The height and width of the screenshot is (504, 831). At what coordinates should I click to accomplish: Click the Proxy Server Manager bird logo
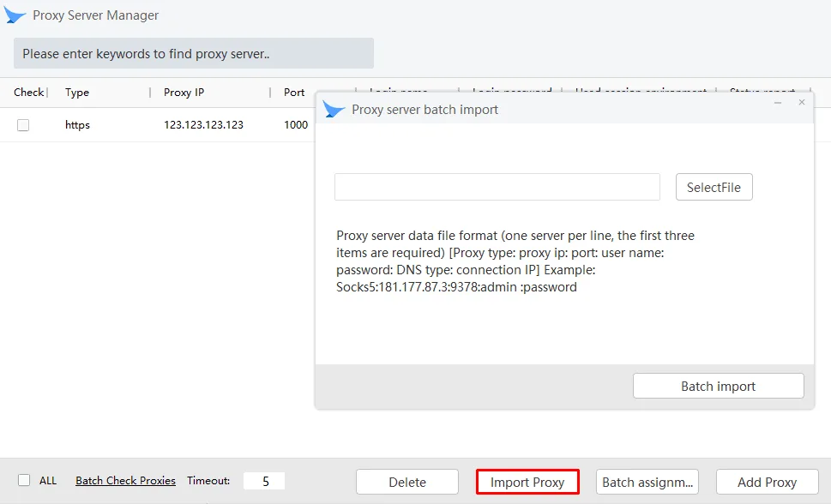(x=15, y=15)
